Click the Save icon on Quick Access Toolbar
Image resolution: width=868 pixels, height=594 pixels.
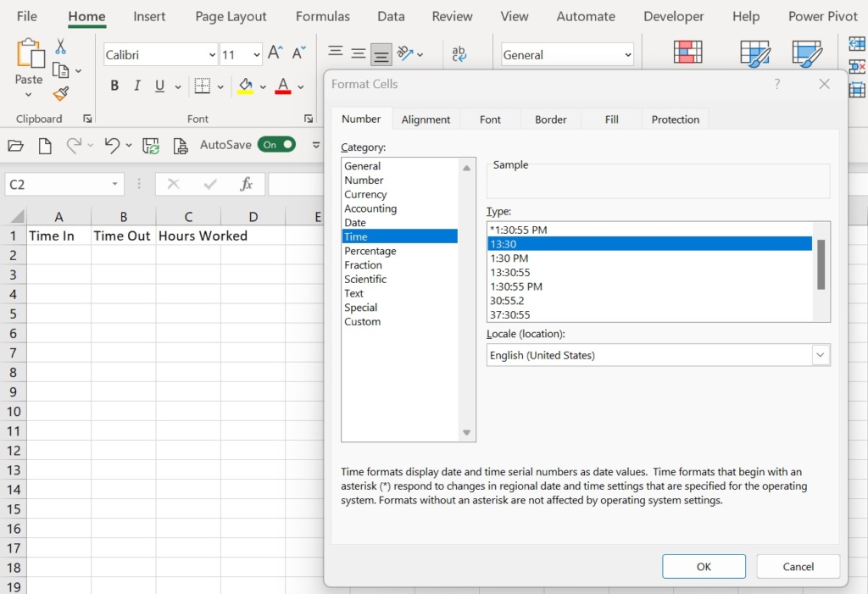(x=151, y=145)
